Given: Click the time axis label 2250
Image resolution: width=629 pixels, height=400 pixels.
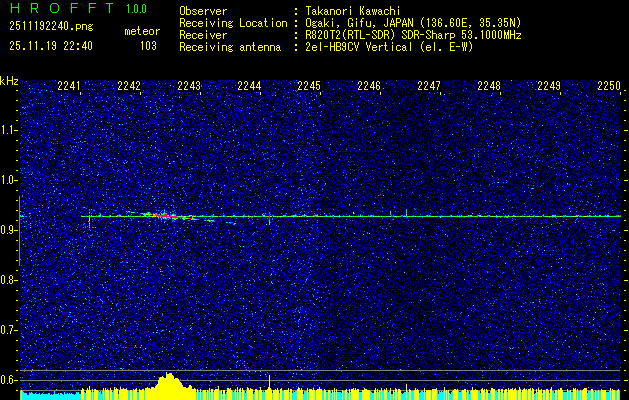Looking at the screenshot, I should coord(609,86).
